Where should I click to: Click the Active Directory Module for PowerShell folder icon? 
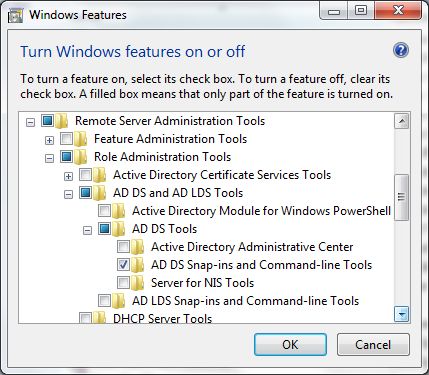[119, 211]
